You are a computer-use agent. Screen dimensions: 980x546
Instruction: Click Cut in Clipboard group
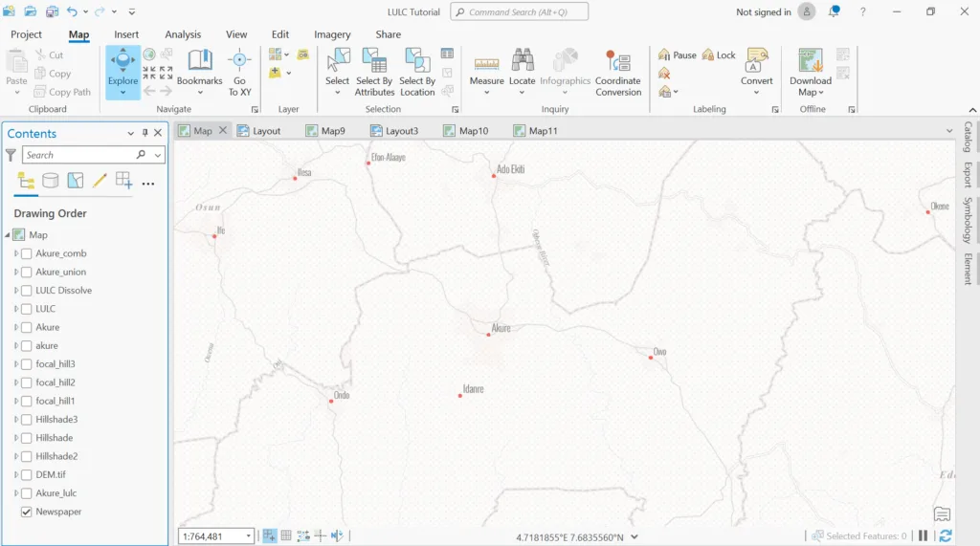(x=50, y=55)
